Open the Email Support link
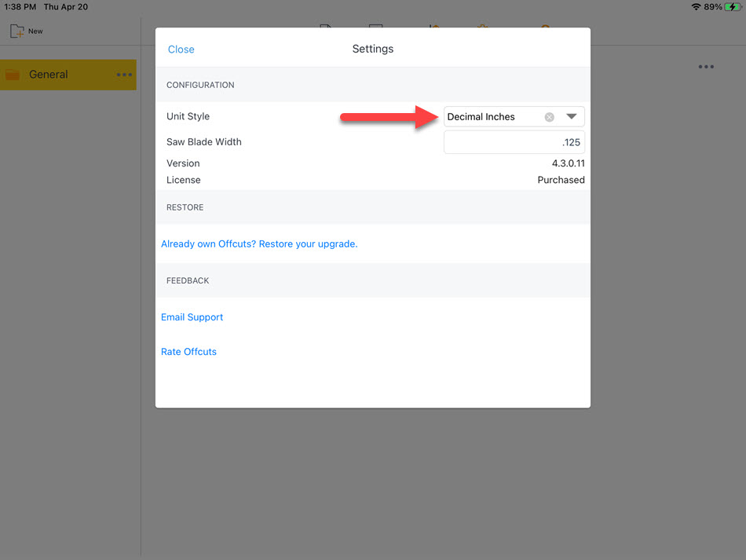The width and height of the screenshot is (746, 560). coord(192,317)
